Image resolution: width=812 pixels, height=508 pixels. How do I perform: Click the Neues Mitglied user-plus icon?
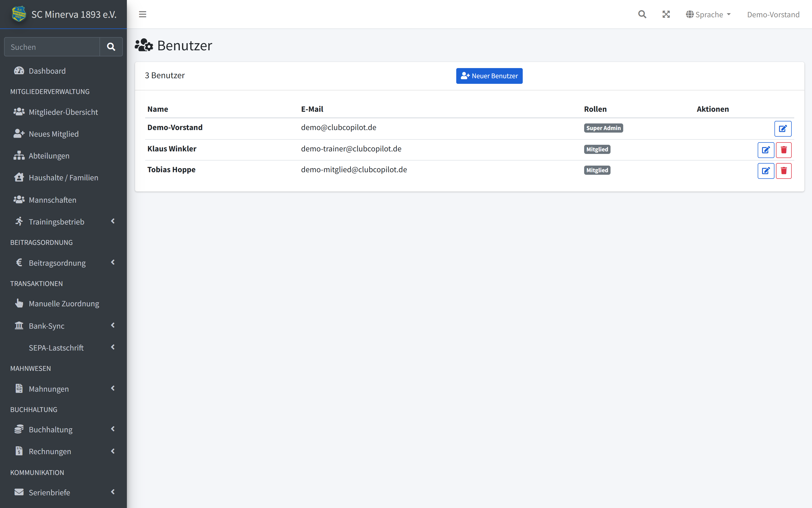click(19, 133)
